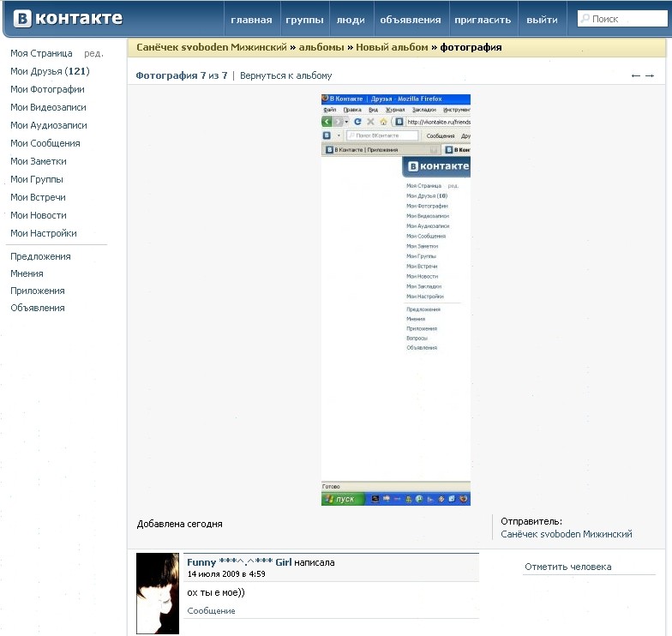Click the ред. edit link
The height and width of the screenshot is (636, 672).
click(93, 53)
